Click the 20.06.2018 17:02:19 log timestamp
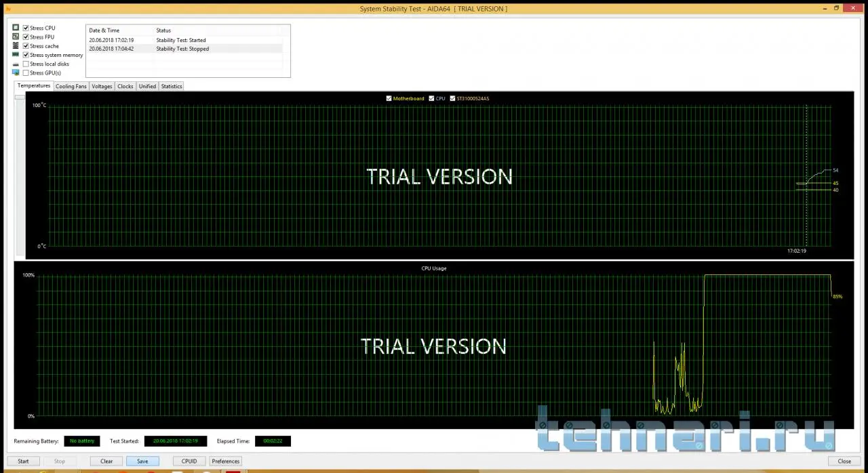The height and width of the screenshot is (473, 868). (111, 40)
